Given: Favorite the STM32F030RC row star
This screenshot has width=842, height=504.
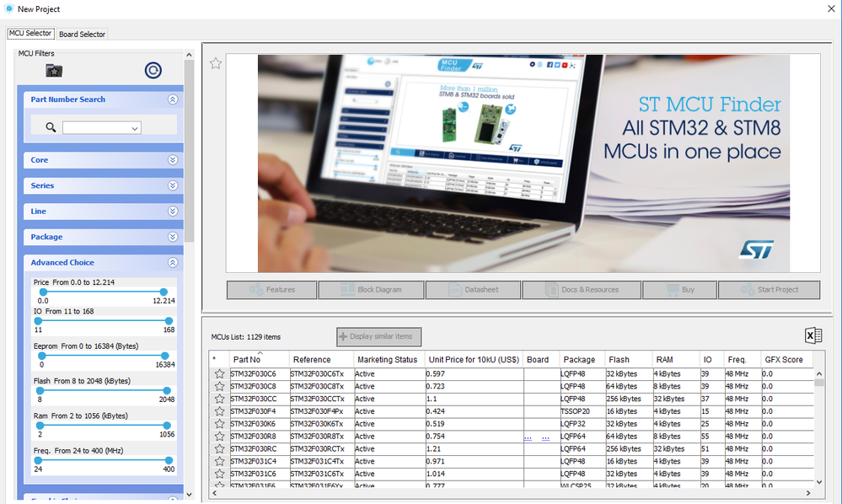Looking at the screenshot, I should (x=219, y=448).
